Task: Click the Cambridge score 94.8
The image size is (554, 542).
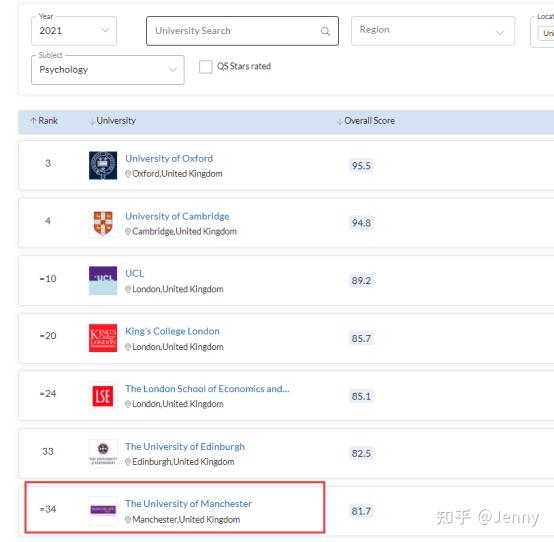Action: point(361,223)
